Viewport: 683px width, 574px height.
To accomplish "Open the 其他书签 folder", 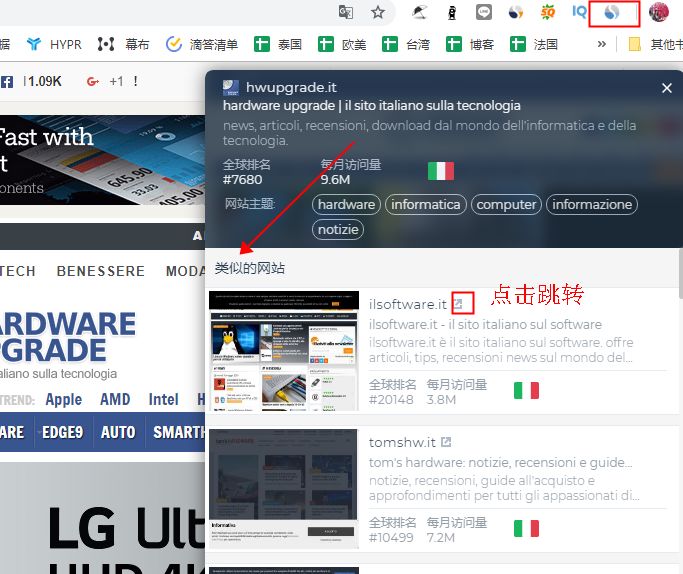I will (655, 44).
